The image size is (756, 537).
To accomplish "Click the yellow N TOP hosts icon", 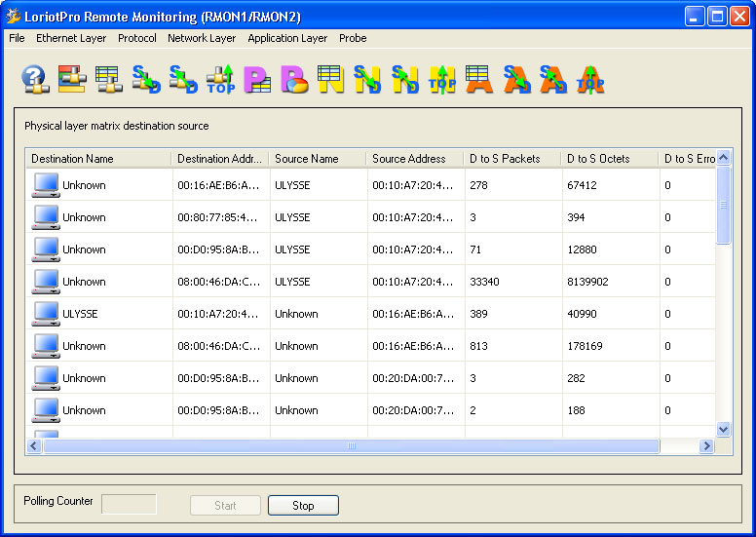I will (442, 79).
